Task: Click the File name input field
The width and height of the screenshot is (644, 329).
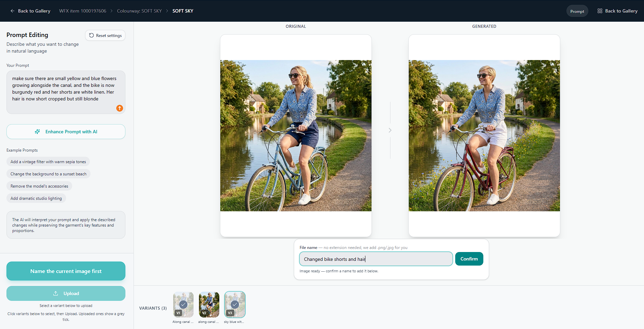Action: (376, 259)
